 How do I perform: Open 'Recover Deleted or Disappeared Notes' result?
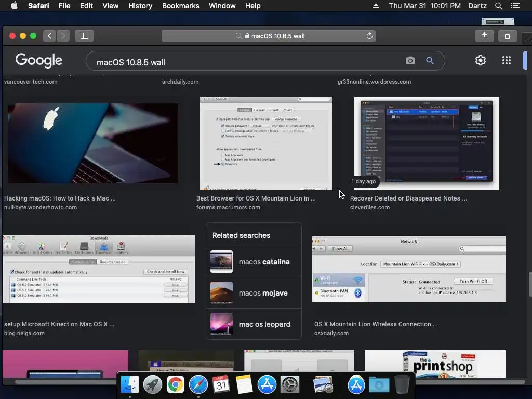[x=408, y=198]
